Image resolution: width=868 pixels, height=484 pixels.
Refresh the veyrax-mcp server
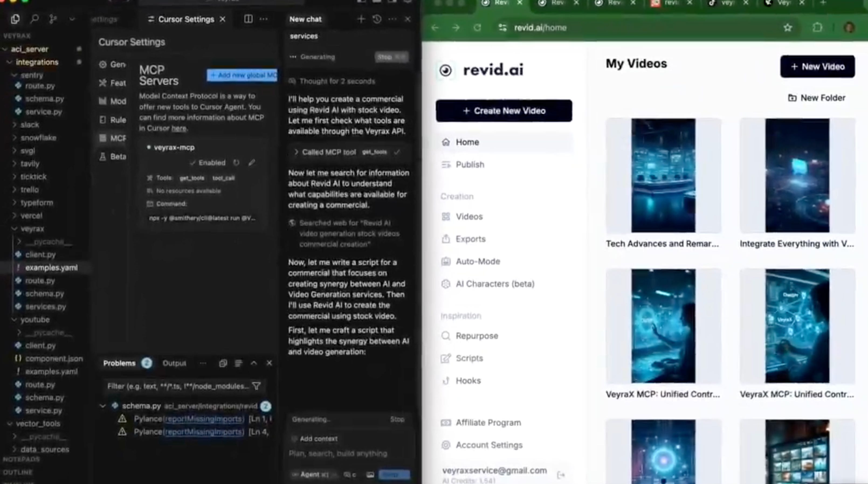tap(236, 163)
